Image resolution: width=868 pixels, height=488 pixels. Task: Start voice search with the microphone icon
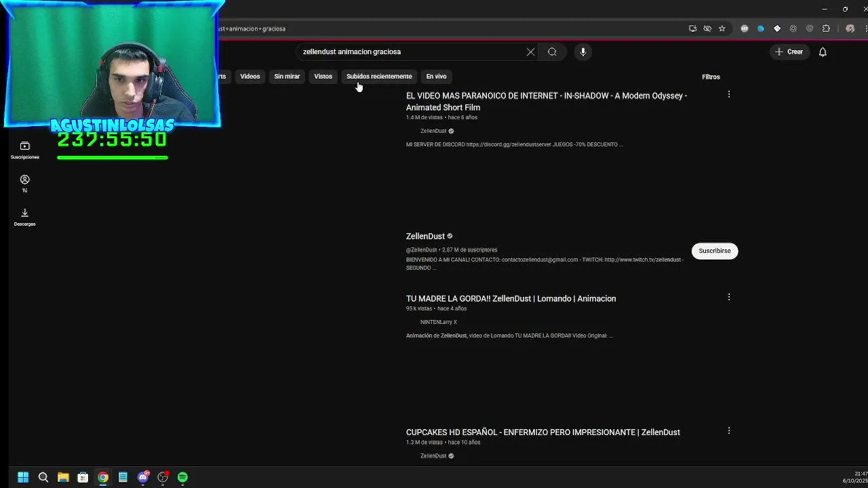point(583,52)
